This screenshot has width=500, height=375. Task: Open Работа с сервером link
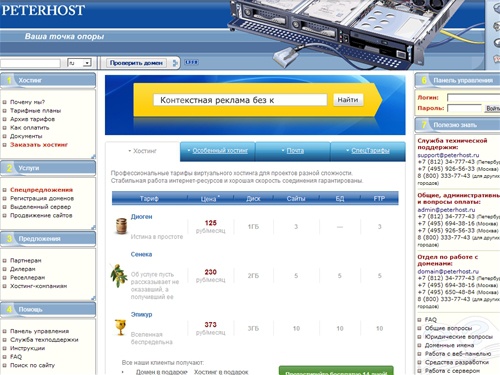coord(452,371)
